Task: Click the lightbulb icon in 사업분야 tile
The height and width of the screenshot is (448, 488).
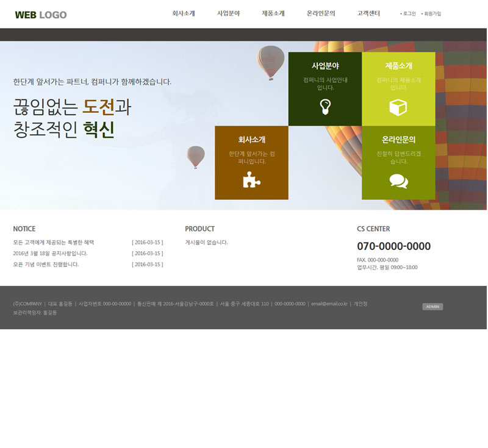Action: click(325, 107)
